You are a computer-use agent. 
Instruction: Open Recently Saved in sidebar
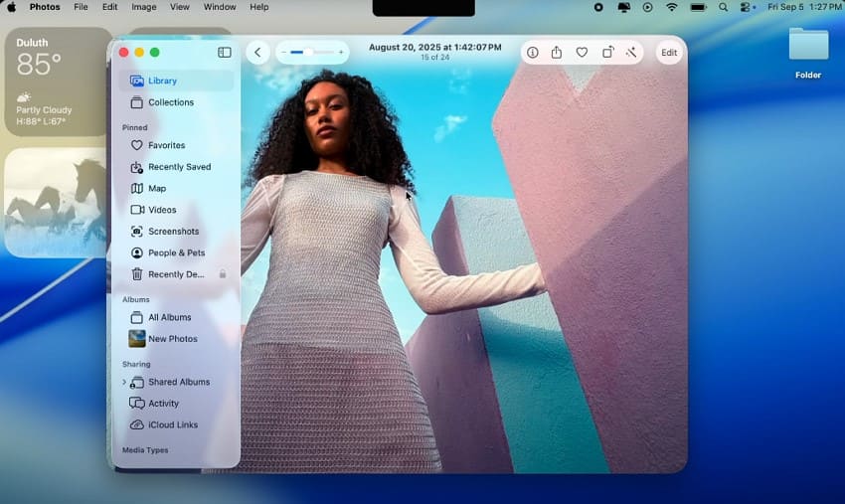[x=176, y=167]
